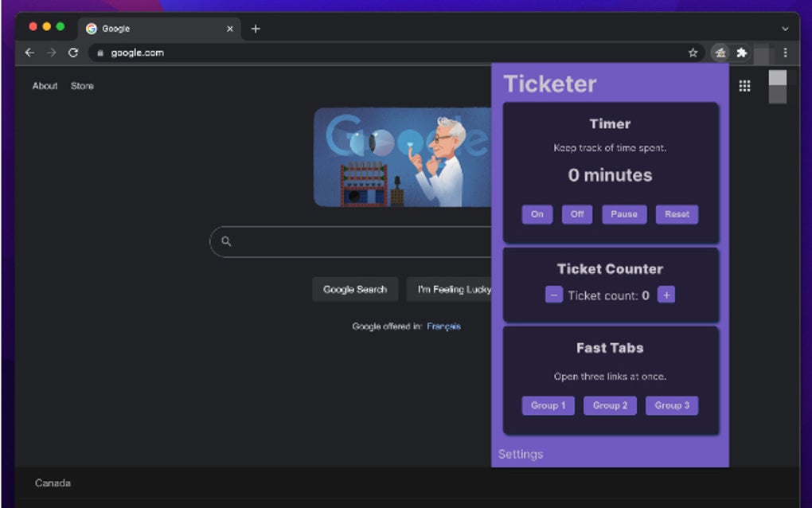The image size is (812, 508).
Task: Open Ticketer Settings
Action: pyautogui.click(x=520, y=453)
